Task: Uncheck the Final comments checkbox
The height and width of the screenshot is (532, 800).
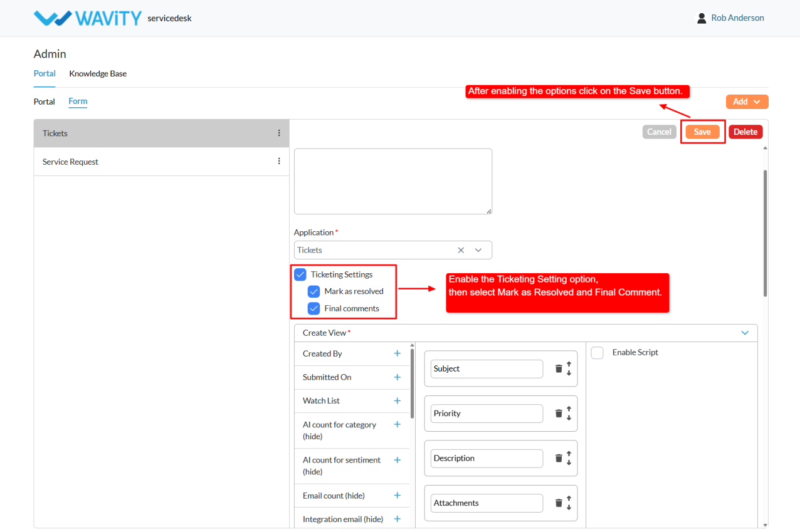Action: pyautogui.click(x=314, y=308)
